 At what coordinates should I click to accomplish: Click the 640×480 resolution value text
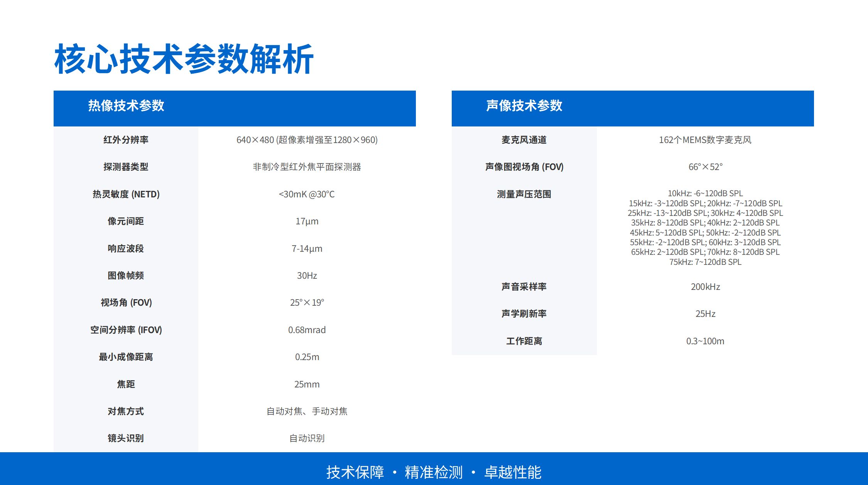(307, 140)
